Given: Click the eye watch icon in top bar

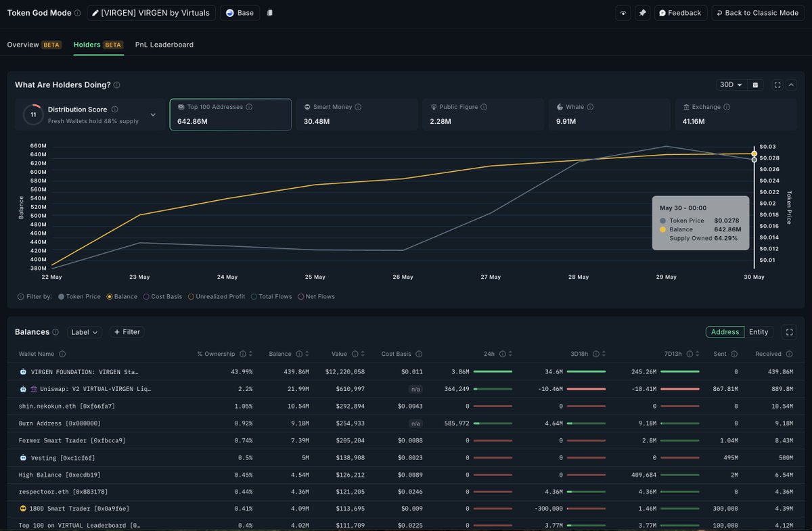Looking at the screenshot, I should click(x=623, y=13).
